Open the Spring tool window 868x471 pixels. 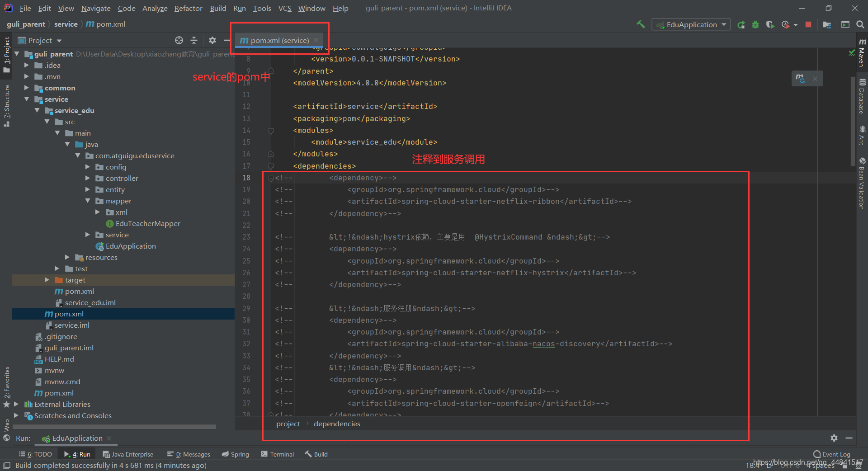236,454
